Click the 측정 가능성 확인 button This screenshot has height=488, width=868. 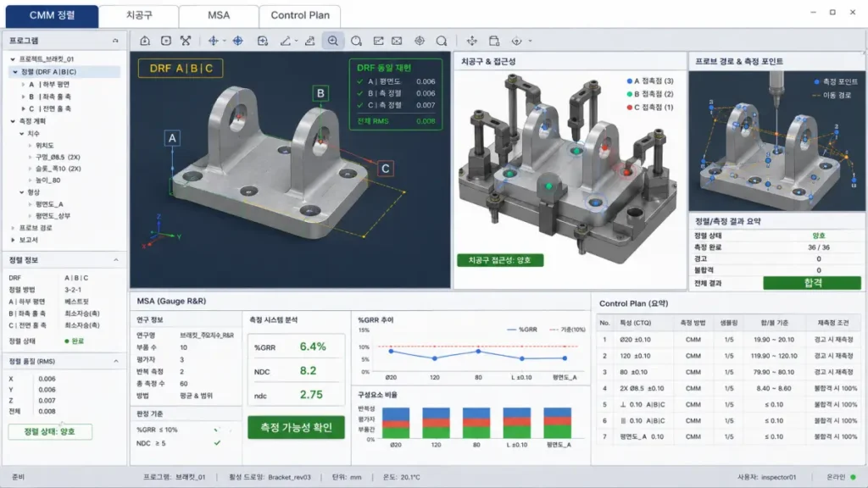(296, 427)
